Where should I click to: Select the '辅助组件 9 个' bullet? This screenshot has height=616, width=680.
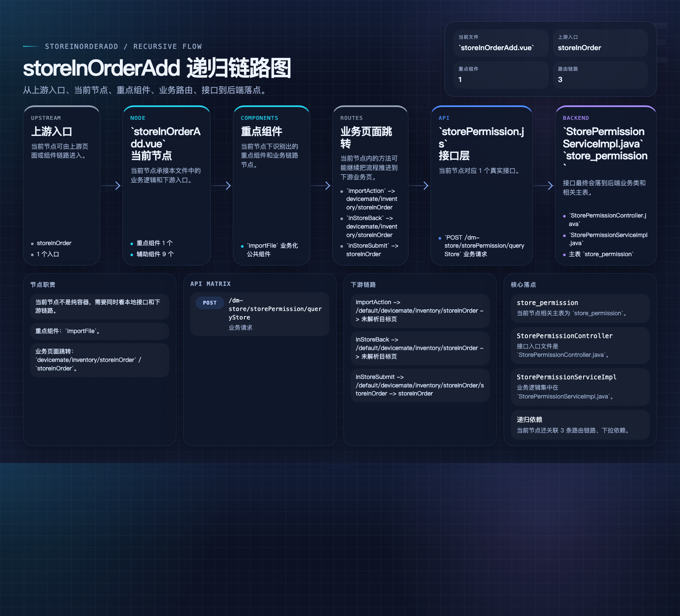pyautogui.click(x=152, y=254)
